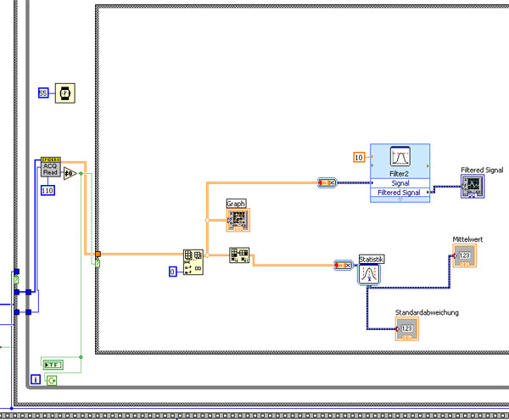This screenshot has height=420, width=509.
Task: Click the upper Convert to Dynamic Data node
Action: [327, 182]
